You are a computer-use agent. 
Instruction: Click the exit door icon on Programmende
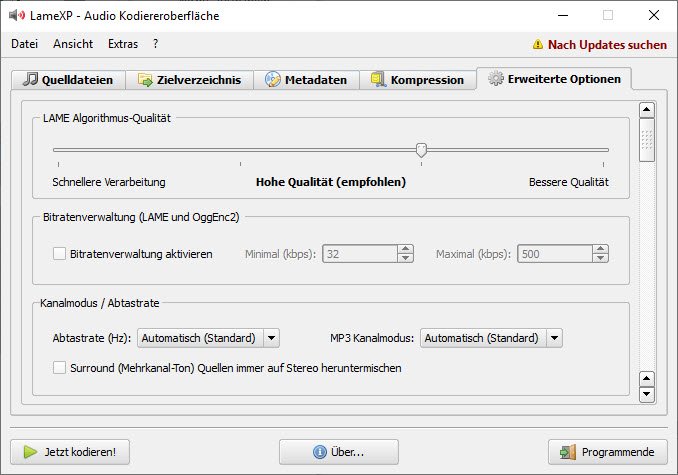point(569,452)
